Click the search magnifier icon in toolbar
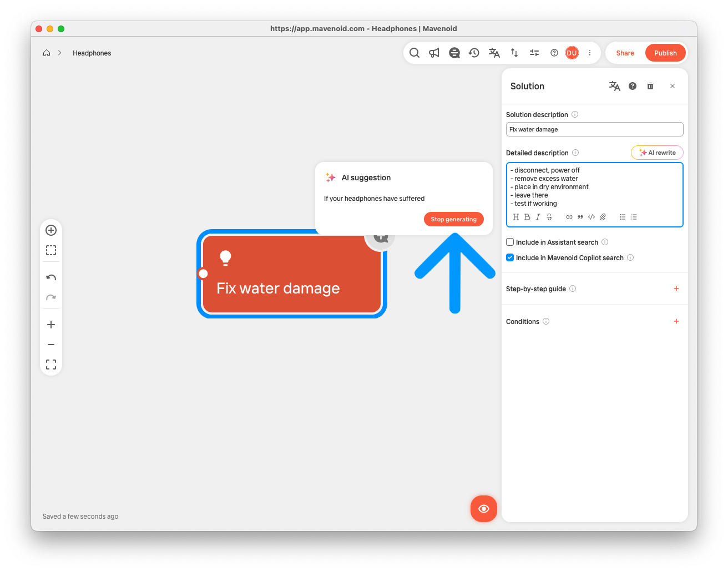Screen dimensions: 728x572 pyautogui.click(x=414, y=53)
